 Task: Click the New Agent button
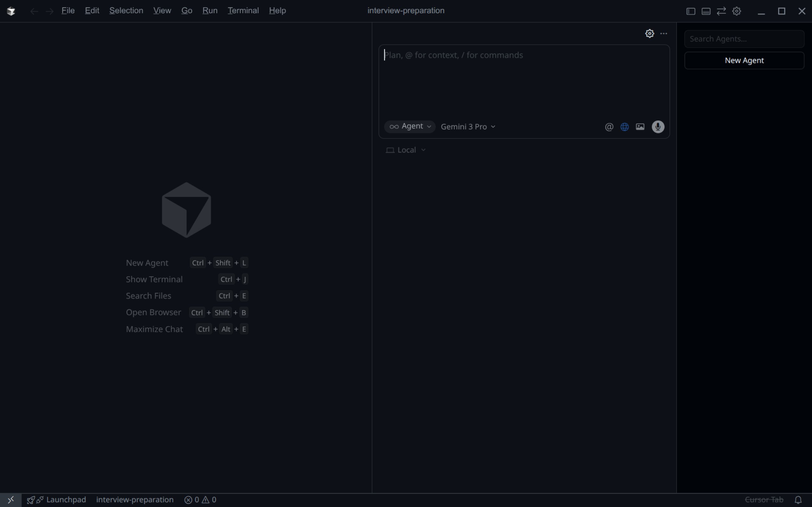point(744,60)
